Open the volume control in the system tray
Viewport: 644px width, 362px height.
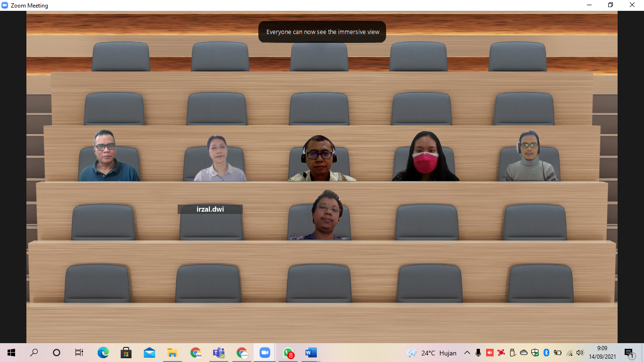[580, 353]
